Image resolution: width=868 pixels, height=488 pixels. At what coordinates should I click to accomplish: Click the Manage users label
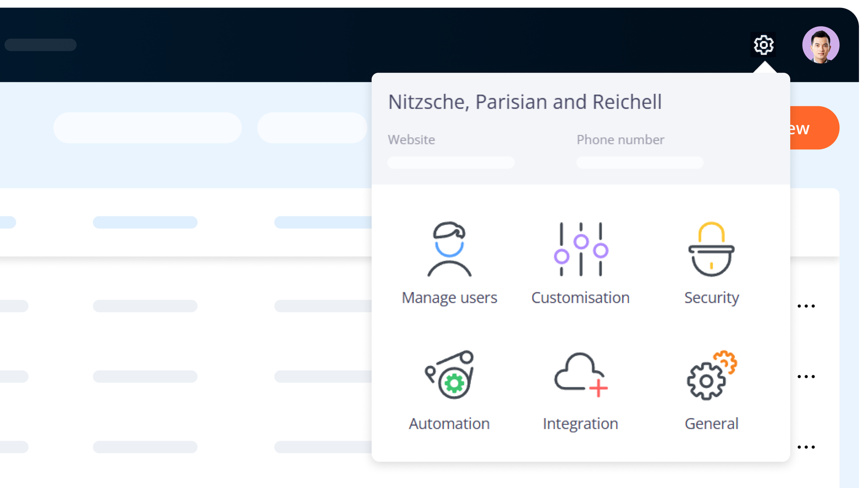pyautogui.click(x=449, y=298)
